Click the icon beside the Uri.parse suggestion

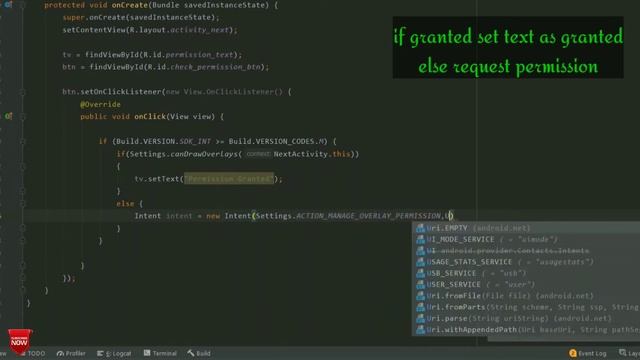pyautogui.click(x=420, y=318)
